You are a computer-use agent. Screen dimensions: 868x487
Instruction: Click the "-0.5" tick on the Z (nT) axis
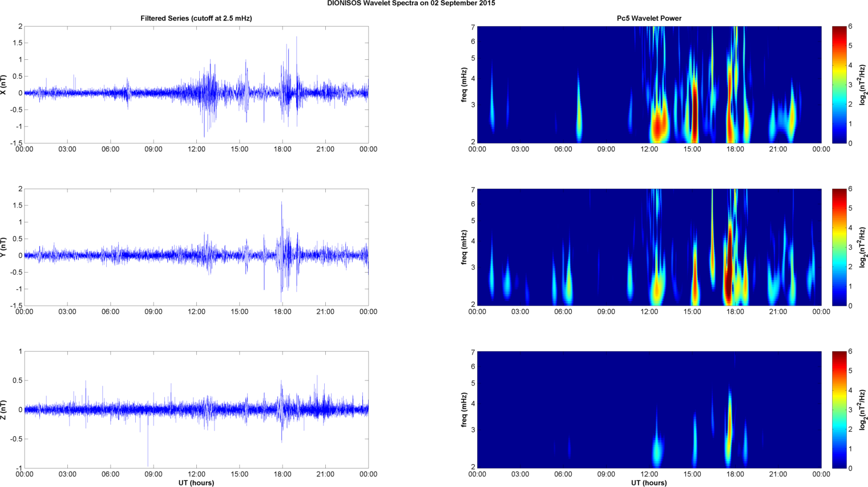[x=16, y=439]
